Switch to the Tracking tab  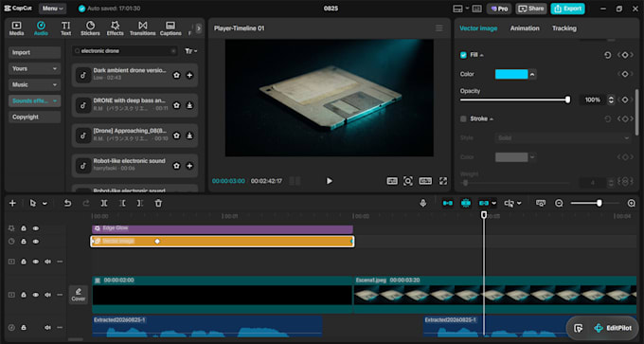click(563, 28)
